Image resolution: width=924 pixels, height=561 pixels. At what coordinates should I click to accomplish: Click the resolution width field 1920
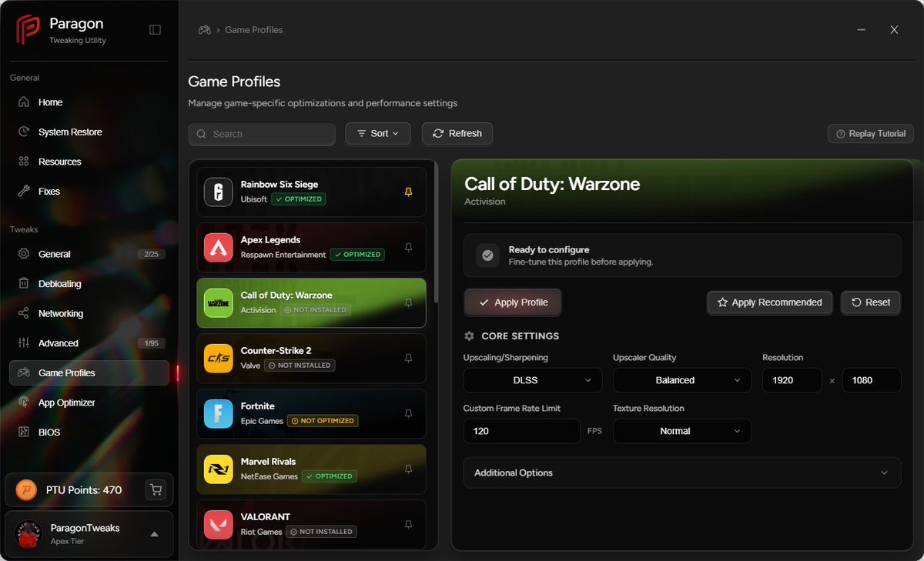coord(792,380)
